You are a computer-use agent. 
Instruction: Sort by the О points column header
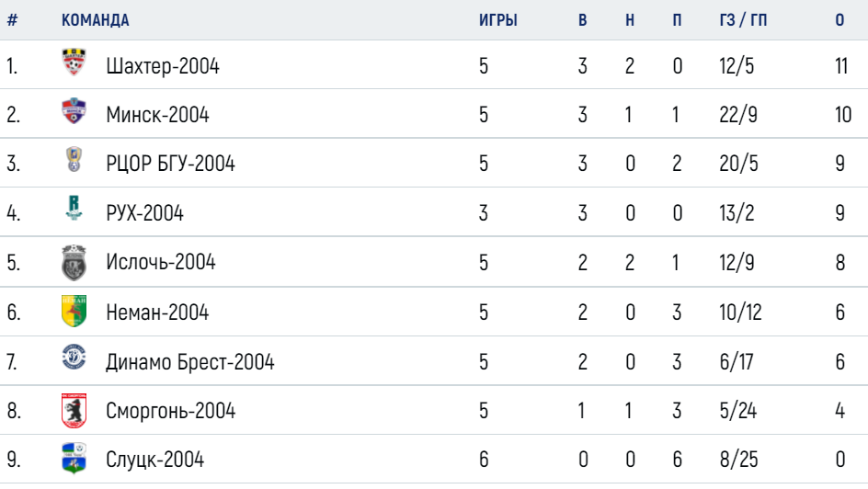pyautogui.click(x=839, y=20)
